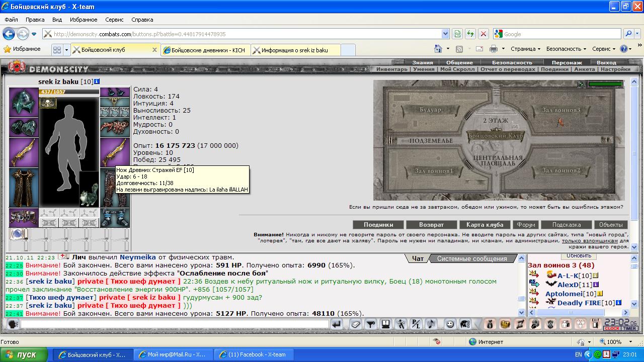
Task: Open the smiley emoticons icon
Action: 450,324
